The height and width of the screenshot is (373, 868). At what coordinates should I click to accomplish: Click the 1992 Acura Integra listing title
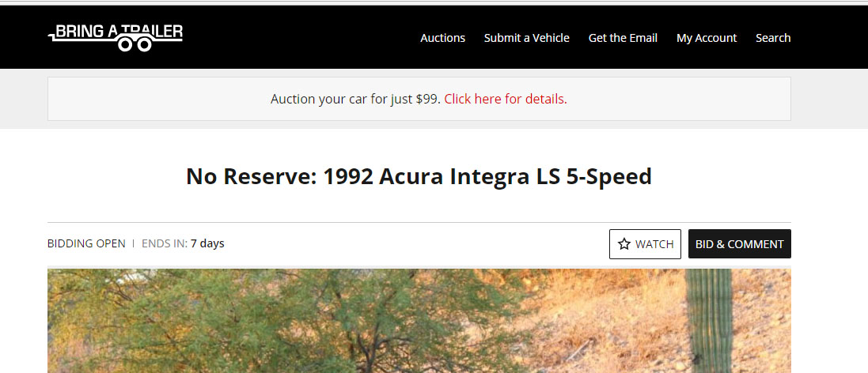[x=419, y=176]
